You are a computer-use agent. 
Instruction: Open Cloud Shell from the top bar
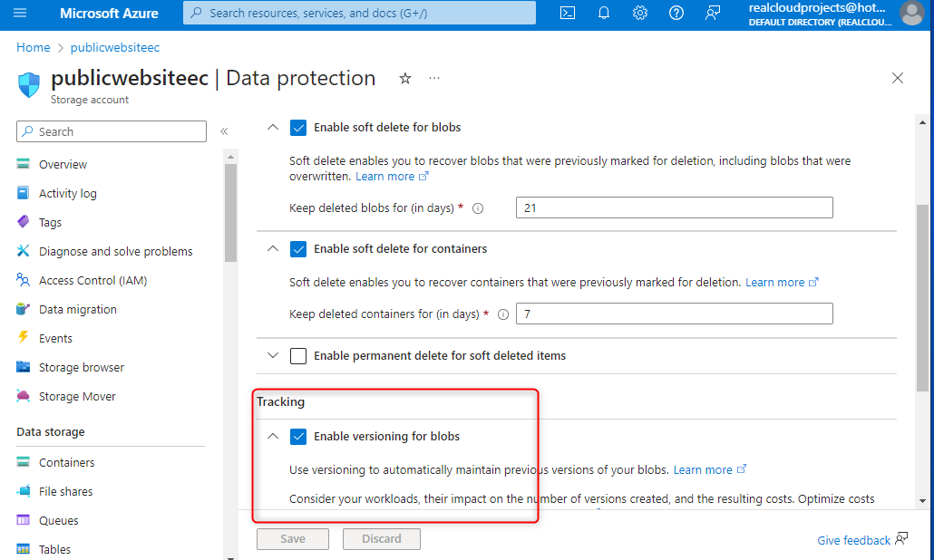point(568,13)
